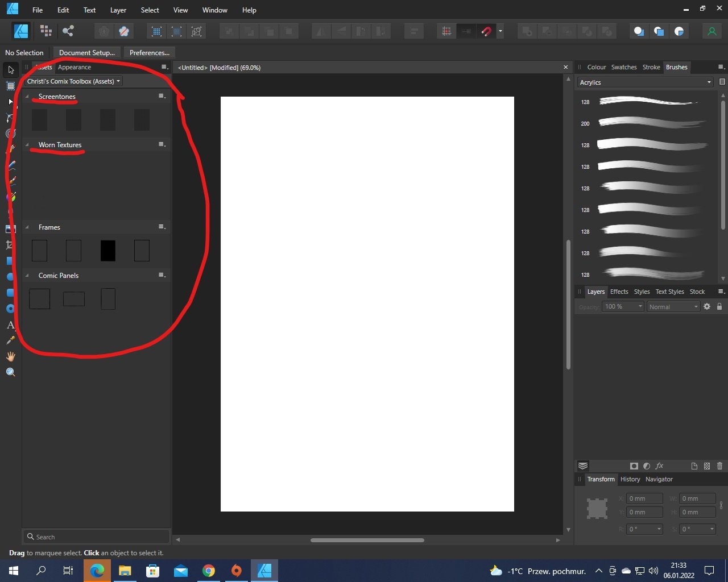Disable snapping via the magnet toggle
Screen dimensions: 728x582
pyautogui.click(x=487, y=31)
